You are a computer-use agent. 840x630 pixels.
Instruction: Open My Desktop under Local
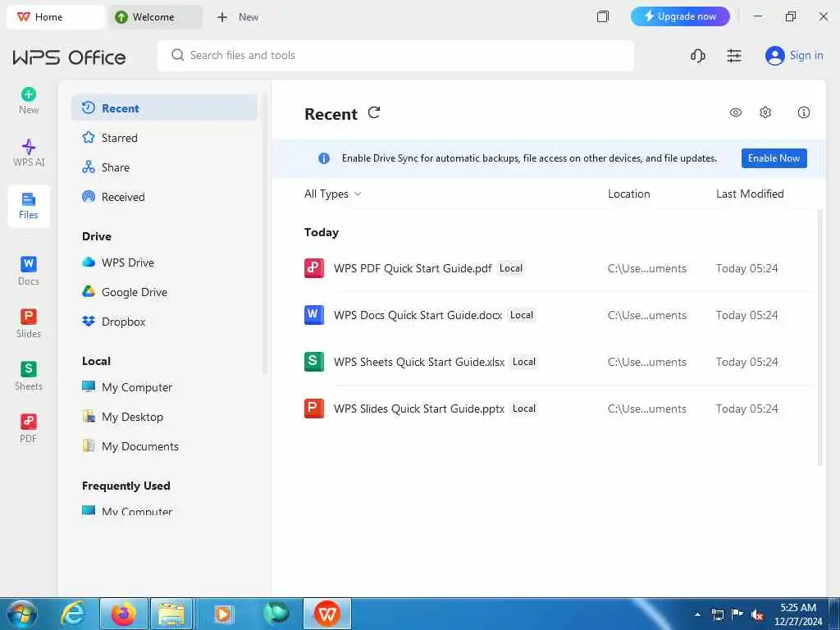164,417
